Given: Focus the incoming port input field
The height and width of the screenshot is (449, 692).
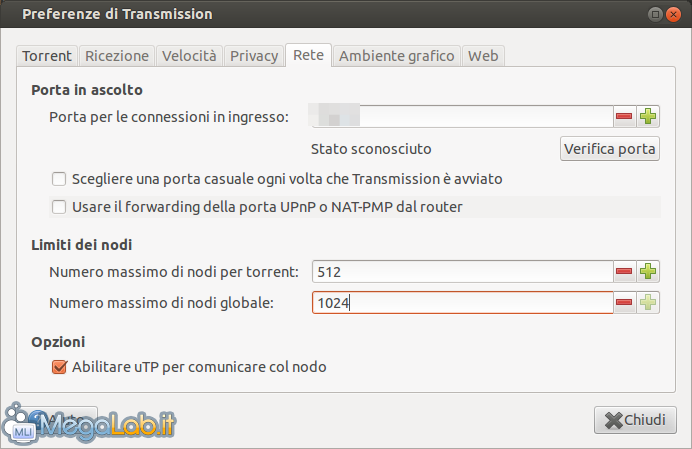Looking at the screenshot, I should click(462, 117).
